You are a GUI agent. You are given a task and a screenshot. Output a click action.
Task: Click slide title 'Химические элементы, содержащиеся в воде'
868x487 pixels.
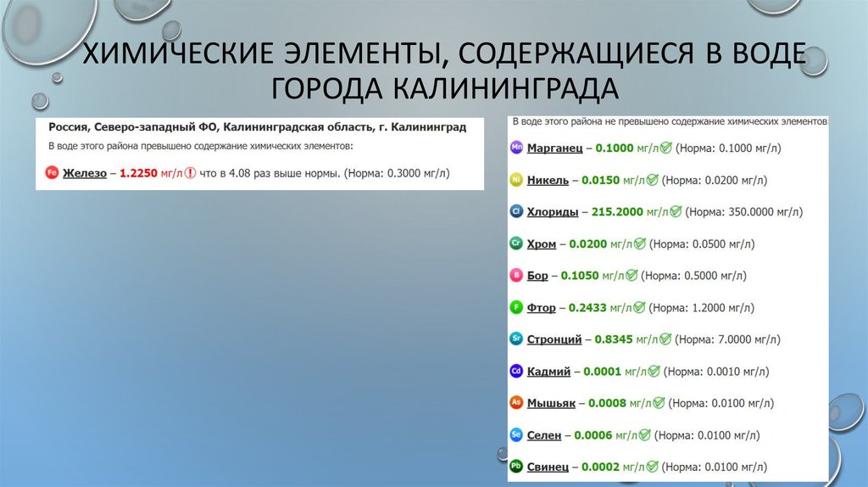pos(444,53)
